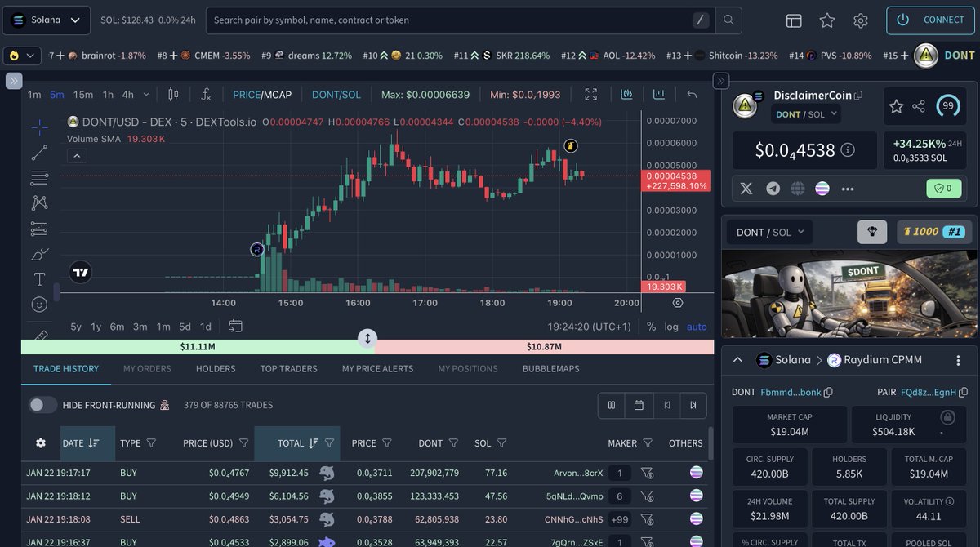Filter trades by MAKER column
The image size is (980, 547).
tap(648, 443)
